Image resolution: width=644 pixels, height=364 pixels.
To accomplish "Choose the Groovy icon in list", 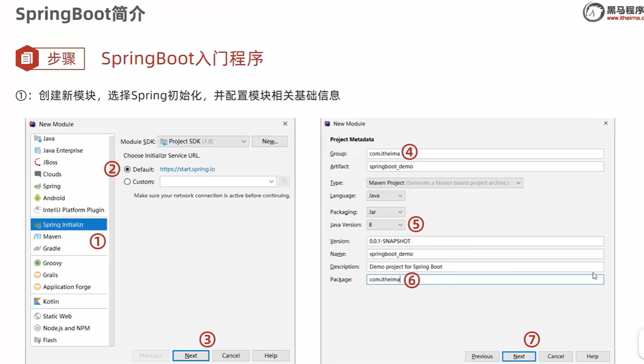I will click(x=38, y=263).
